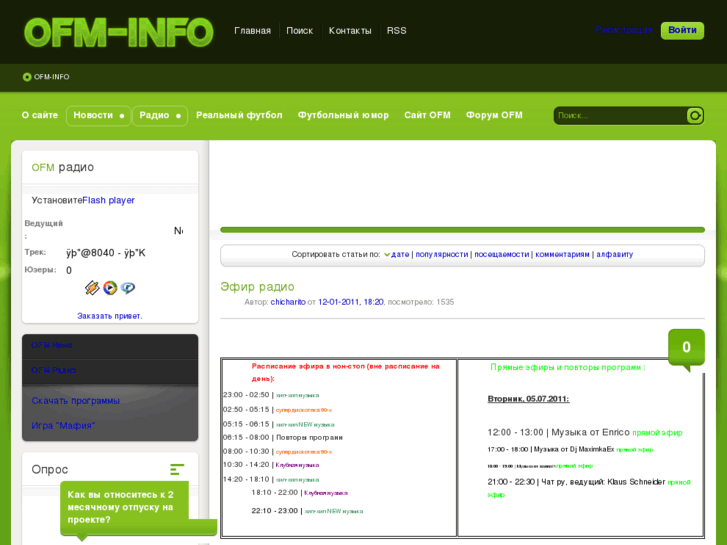
Task: Click the search magnifier button
Action: 695,115
